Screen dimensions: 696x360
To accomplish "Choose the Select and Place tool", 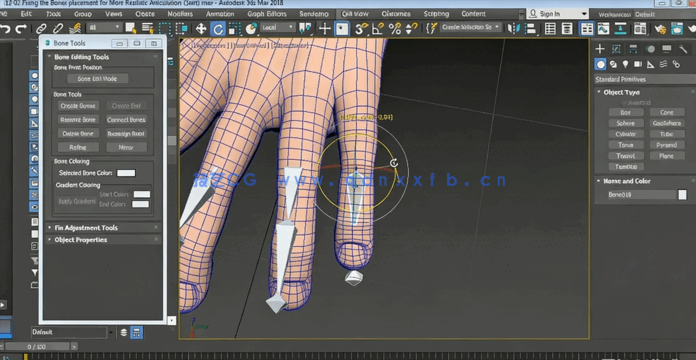I will (251, 29).
